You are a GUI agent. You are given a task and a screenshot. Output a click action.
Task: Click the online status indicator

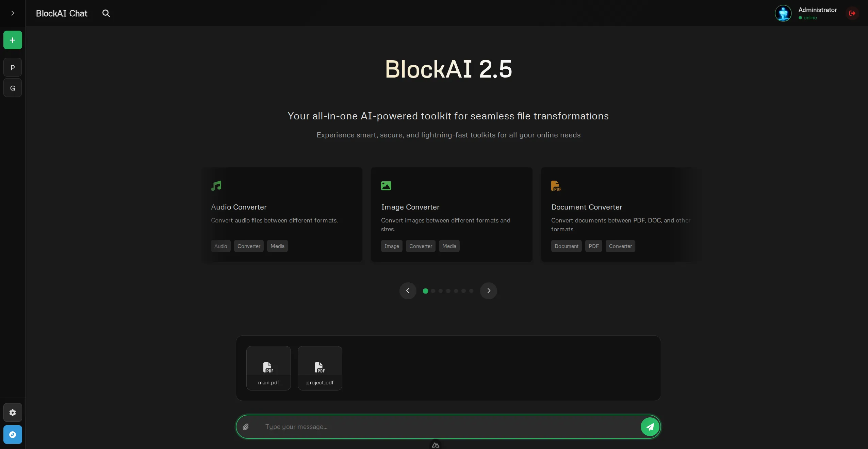pos(808,18)
